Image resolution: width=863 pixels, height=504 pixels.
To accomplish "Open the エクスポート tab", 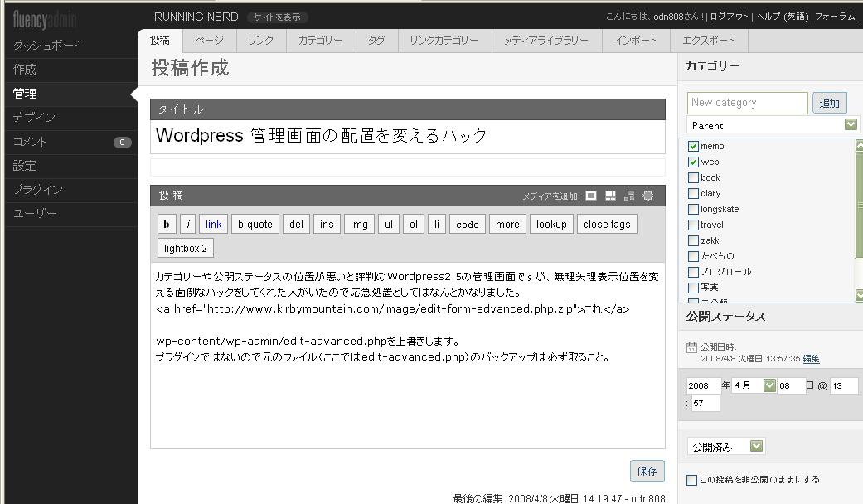I will pyautogui.click(x=709, y=41).
